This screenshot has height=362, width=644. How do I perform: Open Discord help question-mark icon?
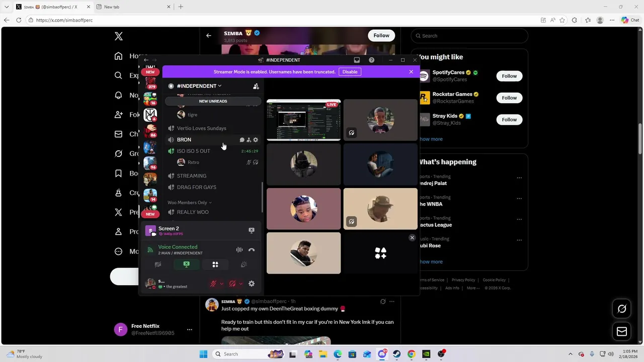pyautogui.click(x=371, y=60)
